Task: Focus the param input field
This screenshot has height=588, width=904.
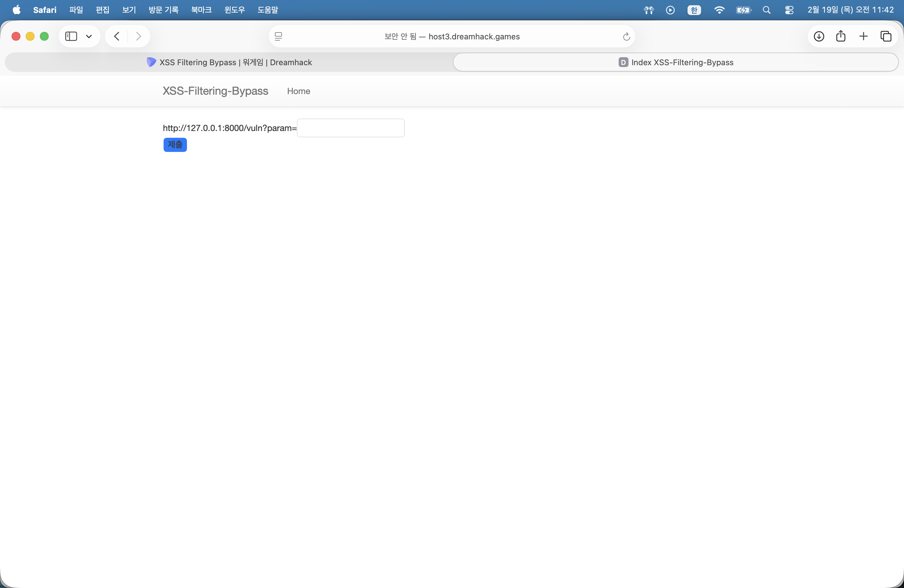Action: (x=351, y=128)
